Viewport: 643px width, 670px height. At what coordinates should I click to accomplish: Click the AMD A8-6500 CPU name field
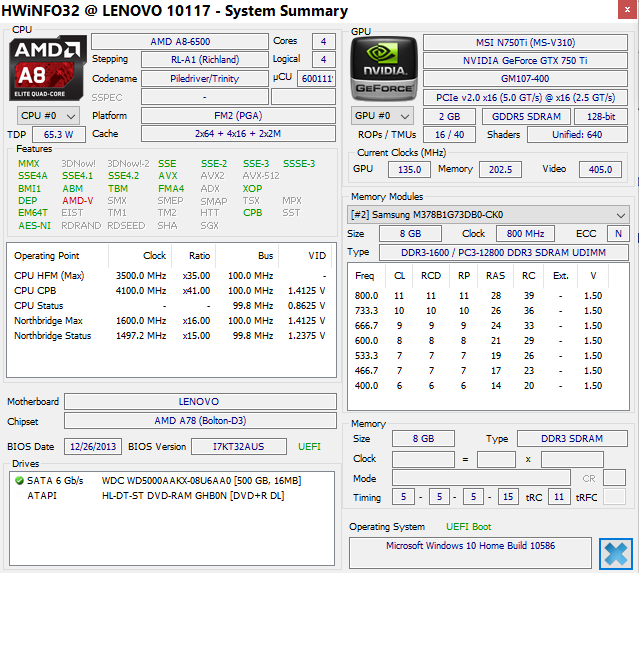coord(180,41)
